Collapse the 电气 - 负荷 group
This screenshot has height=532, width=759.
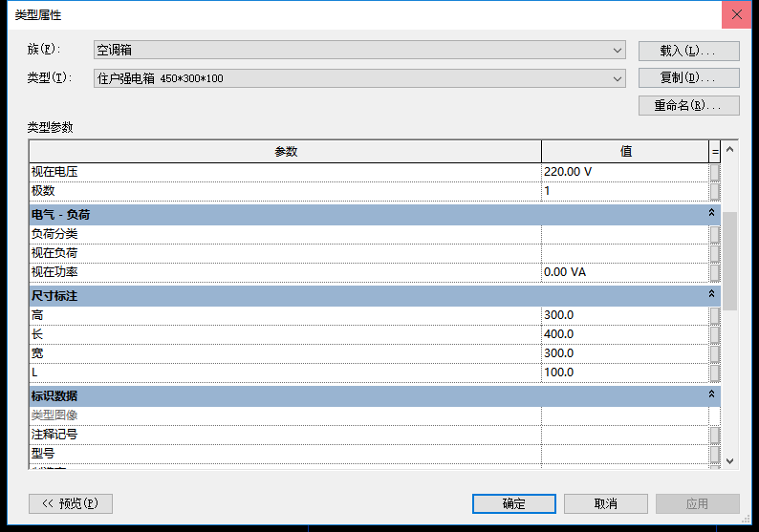click(x=711, y=213)
